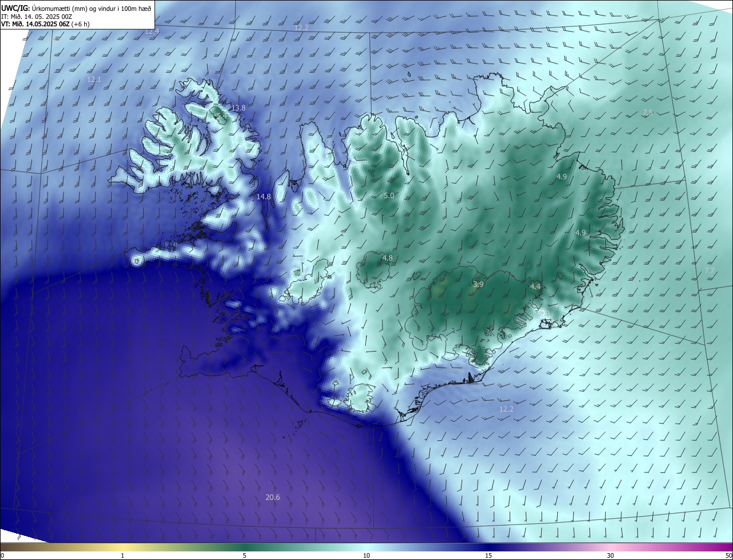The height and width of the screenshot is (560, 733).
Task: Click the color scale at the 5 label
Action: coord(245,555)
